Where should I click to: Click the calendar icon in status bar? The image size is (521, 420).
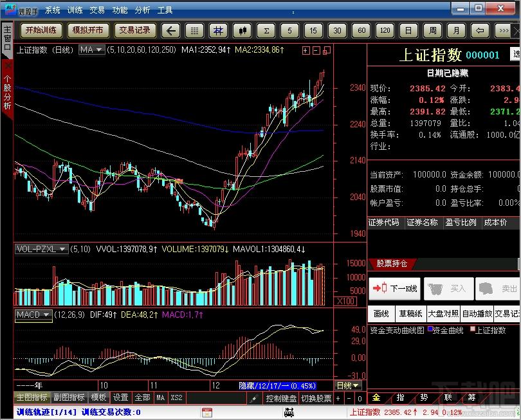[x=207, y=412]
